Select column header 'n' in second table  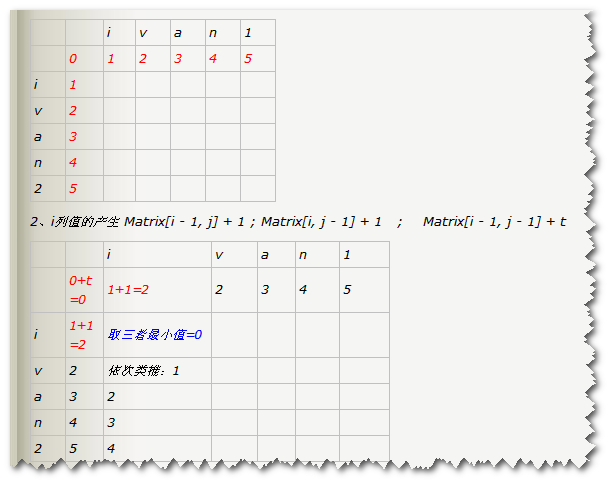(303, 255)
